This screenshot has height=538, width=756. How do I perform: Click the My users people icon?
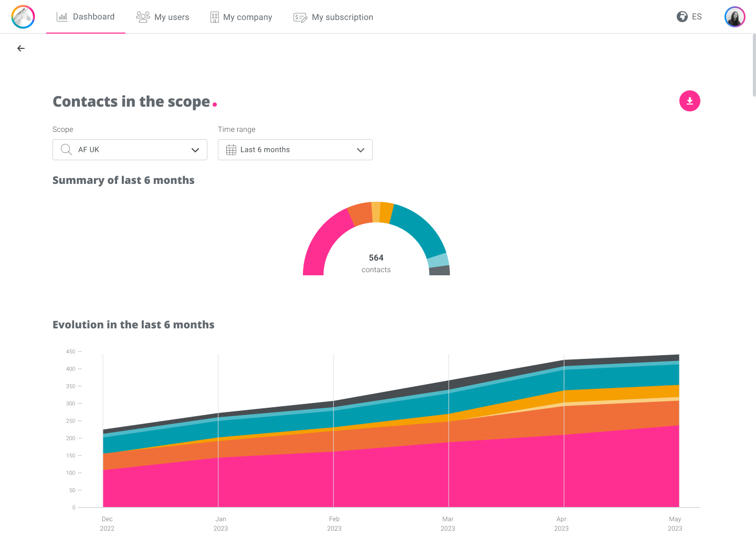[x=143, y=17]
